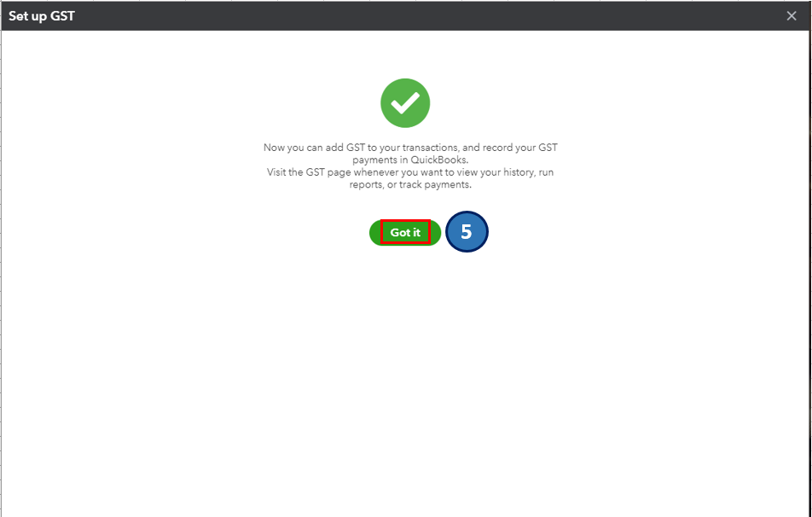Click the text 'reports, or track payments.'
812x517 pixels.
pyautogui.click(x=410, y=184)
